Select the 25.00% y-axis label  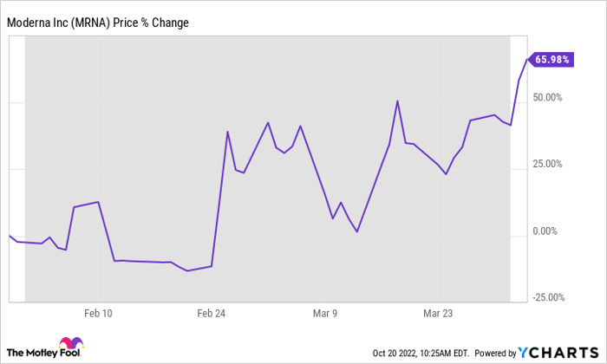click(x=548, y=165)
